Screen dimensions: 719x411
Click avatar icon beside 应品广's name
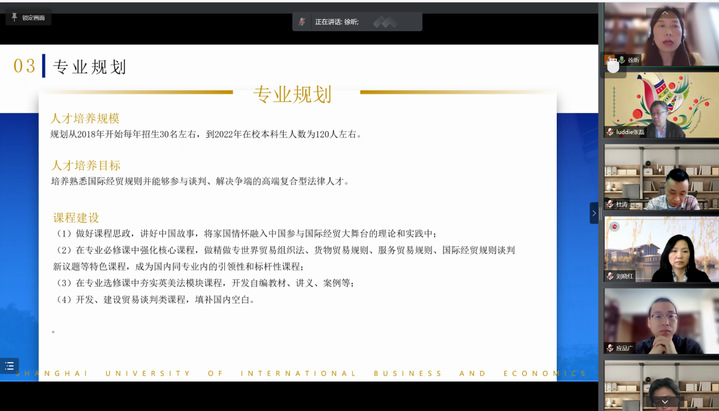click(x=610, y=348)
